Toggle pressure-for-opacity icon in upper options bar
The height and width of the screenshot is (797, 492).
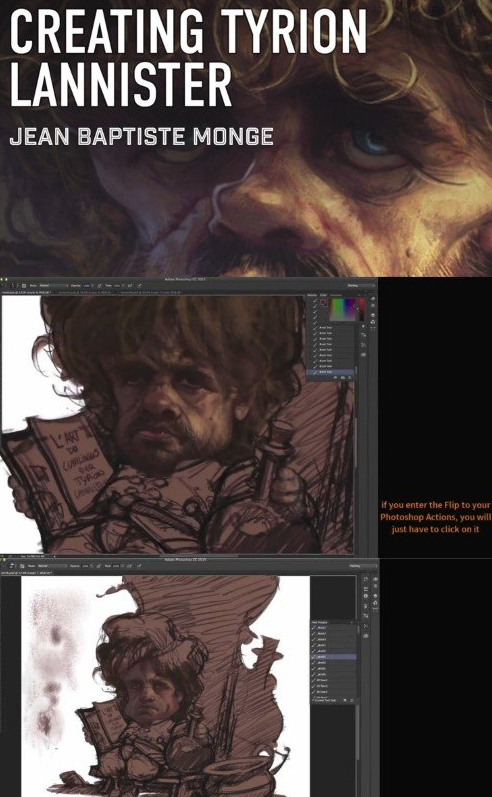click(x=100, y=286)
